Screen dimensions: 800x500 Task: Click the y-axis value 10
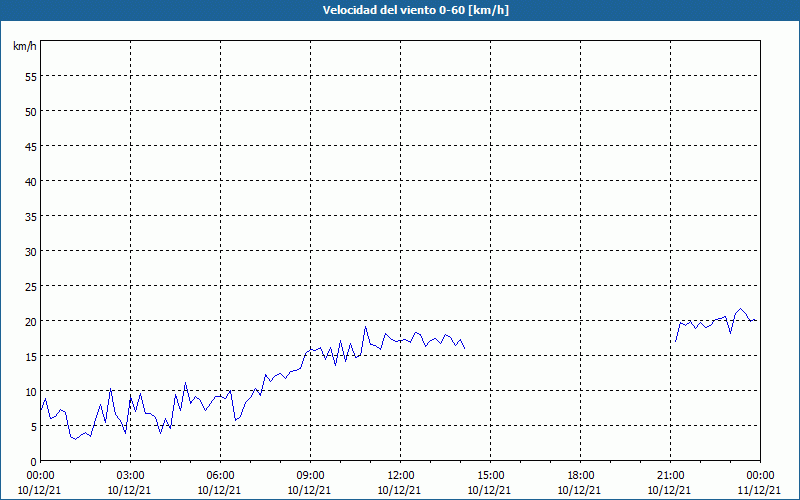[31, 392]
